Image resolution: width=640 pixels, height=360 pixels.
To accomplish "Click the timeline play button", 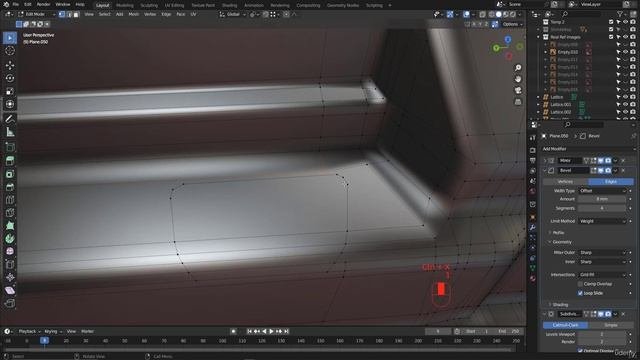I will pyautogui.click(x=271, y=331).
